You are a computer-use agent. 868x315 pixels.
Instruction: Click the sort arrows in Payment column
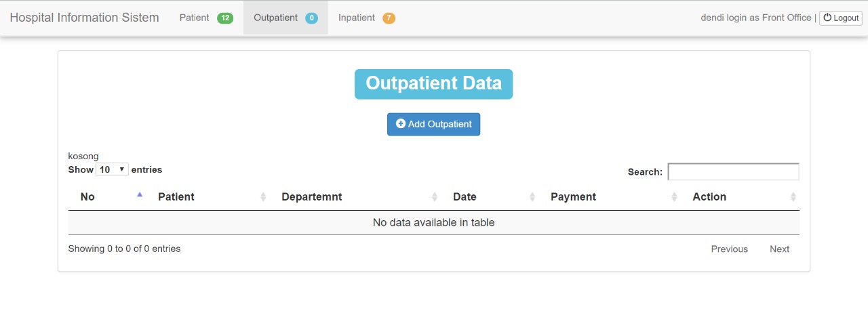click(x=674, y=197)
